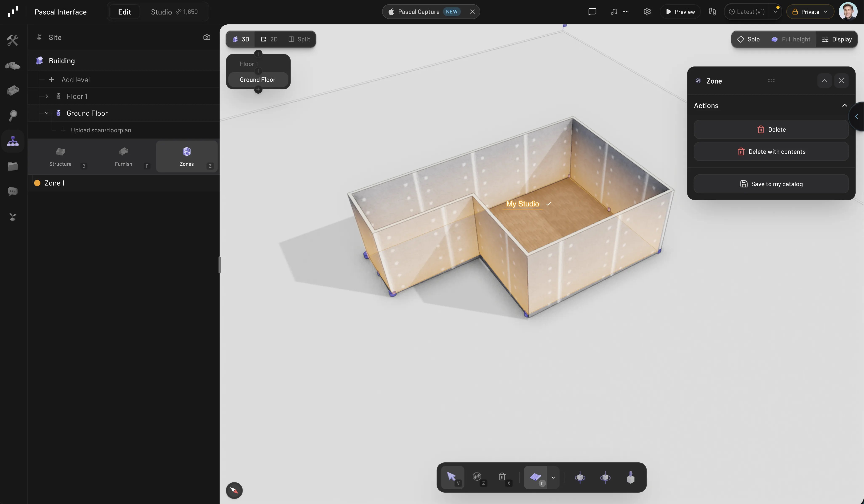Click the blueprint floorplan tool button
The height and width of the screenshot is (504, 864).
point(535,477)
